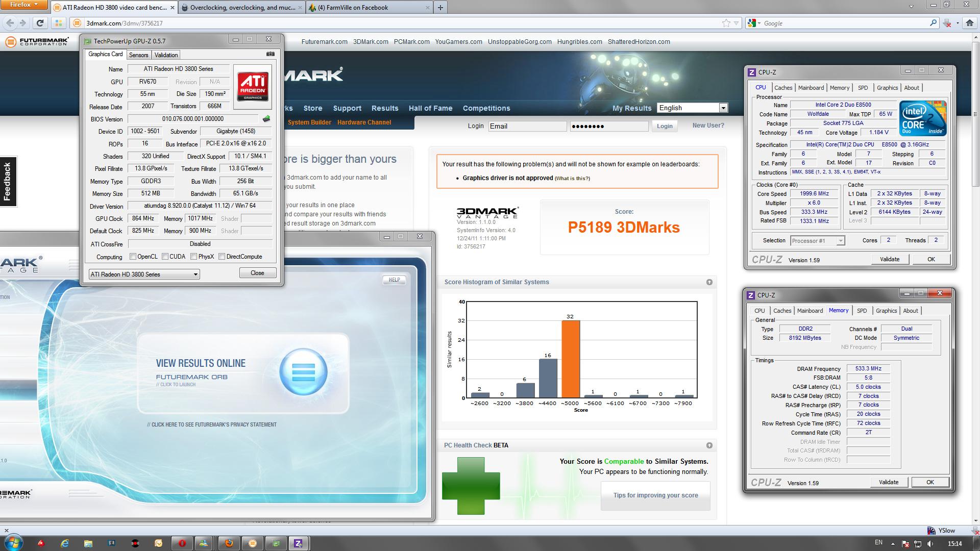Click the What is this? link
The width and height of the screenshot is (980, 551).
click(x=572, y=179)
